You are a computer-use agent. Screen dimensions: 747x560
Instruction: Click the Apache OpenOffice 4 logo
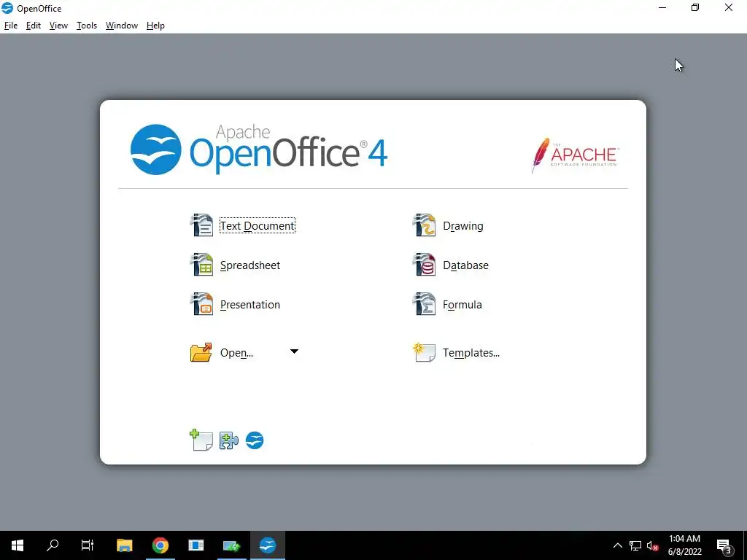(x=259, y=149)
